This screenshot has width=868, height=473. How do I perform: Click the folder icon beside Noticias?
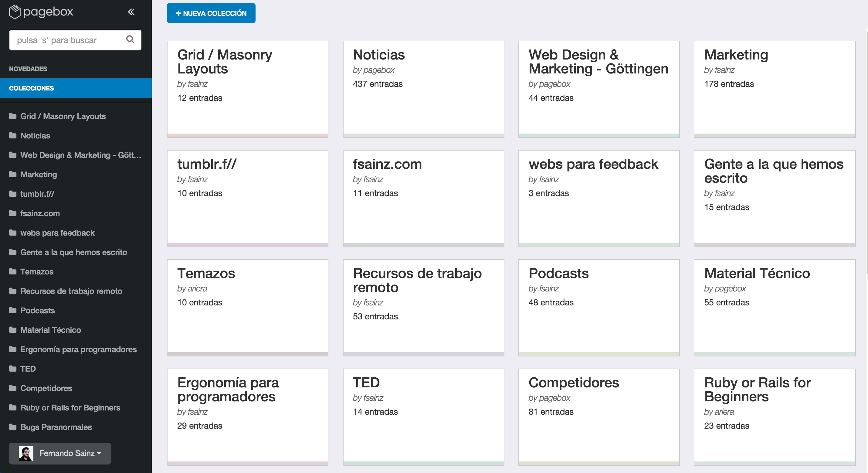(x=13, y=135)
